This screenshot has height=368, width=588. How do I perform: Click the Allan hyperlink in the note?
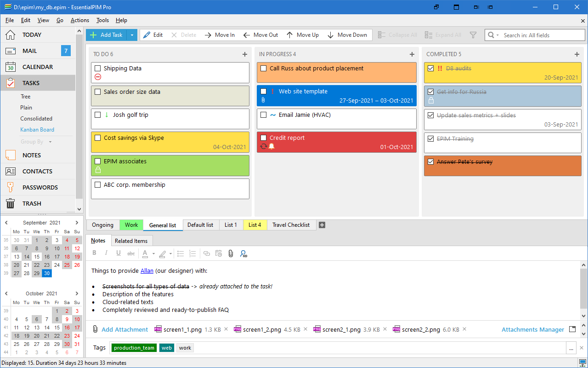(147, 270)
